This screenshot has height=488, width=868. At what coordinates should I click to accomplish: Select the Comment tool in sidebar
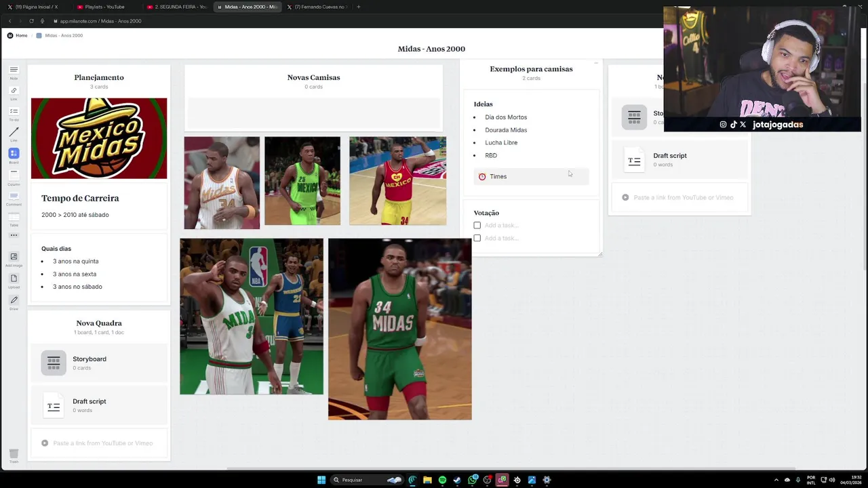(x=14, y=198)
